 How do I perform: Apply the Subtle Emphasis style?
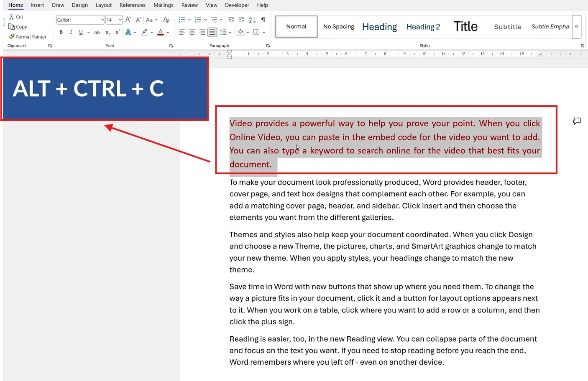(x=550, y=26)
